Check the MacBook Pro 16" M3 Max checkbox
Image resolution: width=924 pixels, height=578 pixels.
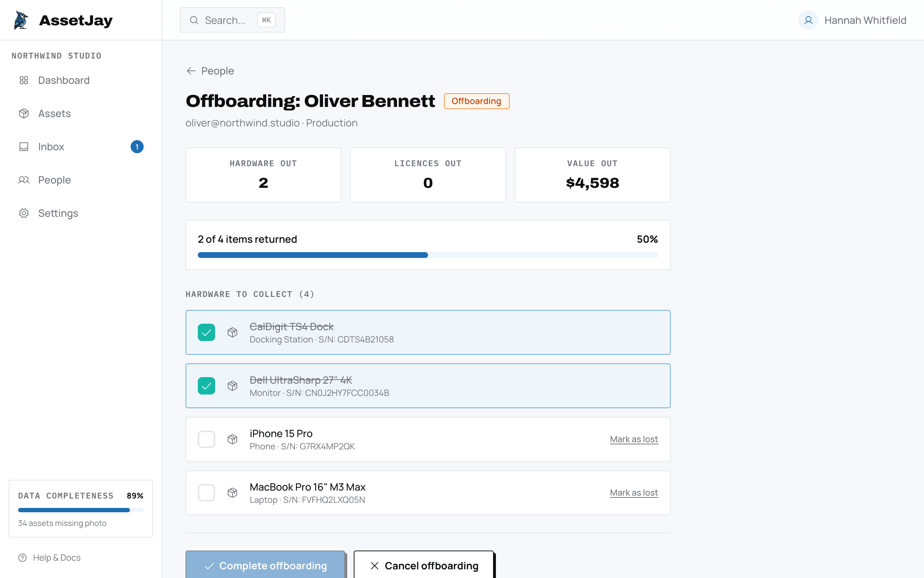click(x=206, y=493)
